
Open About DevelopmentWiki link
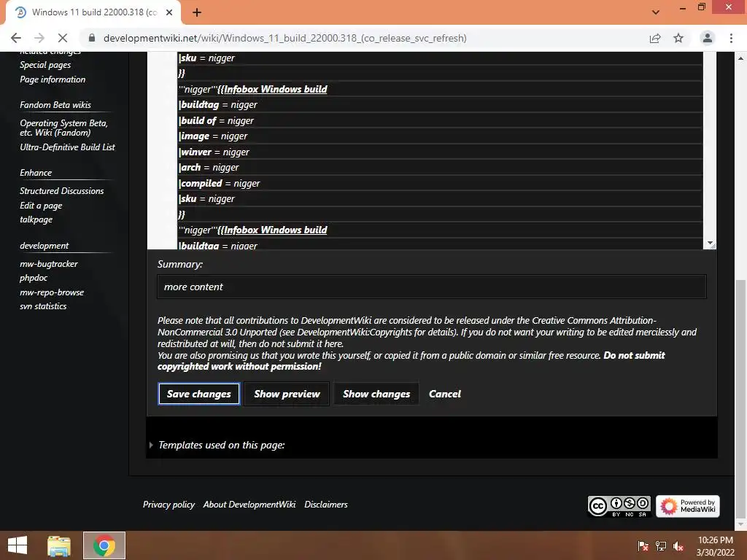click(x=249, y=505)
